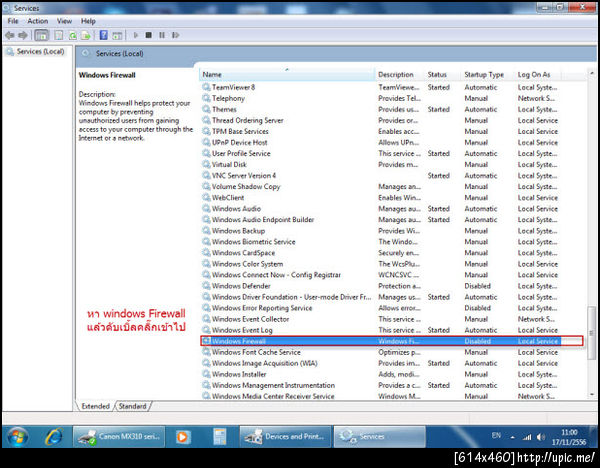Screen dimensions: 600x468
Task: Select Windows Image Acquisition (WIA) service
Action: [265, 363]
